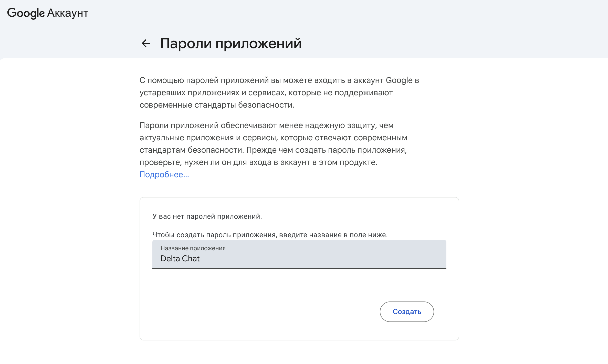The height and width of the screenshot is (364, 608).
Task: Click the "Аккаунт" header label
Action: click(68, 13)
